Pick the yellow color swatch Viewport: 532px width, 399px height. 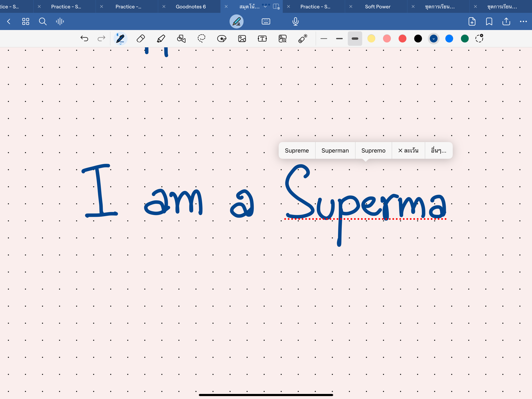tap(371, 39)
